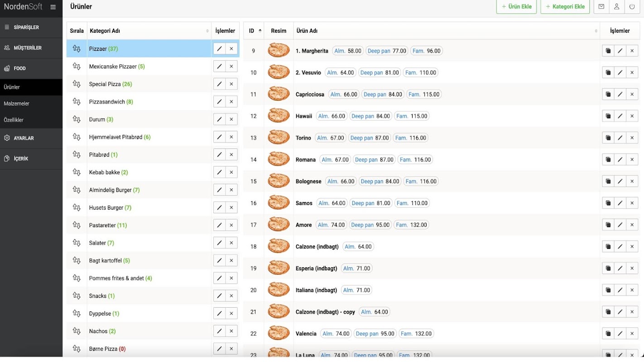The image size is (644, 362).
Task: Toggle the hamburger menu beside NordenSoft
Action: pos(53,7)
